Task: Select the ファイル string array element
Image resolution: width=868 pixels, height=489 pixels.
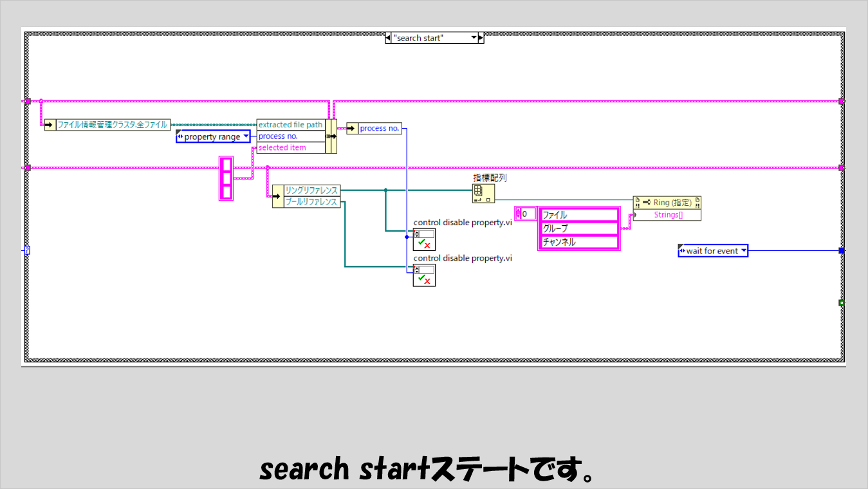Action: (x=577, y=215)
